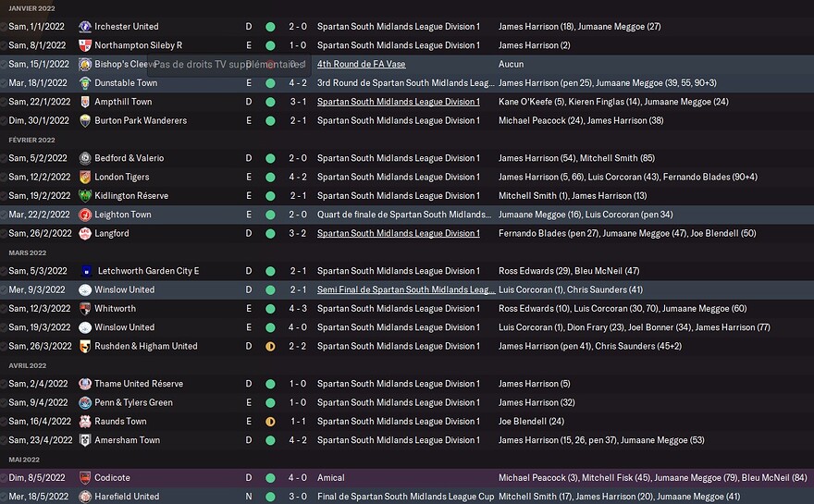This screenshot has height=504, width=814.
Task: Click the Northampton Sileby R team name
Action: (139, 45)
